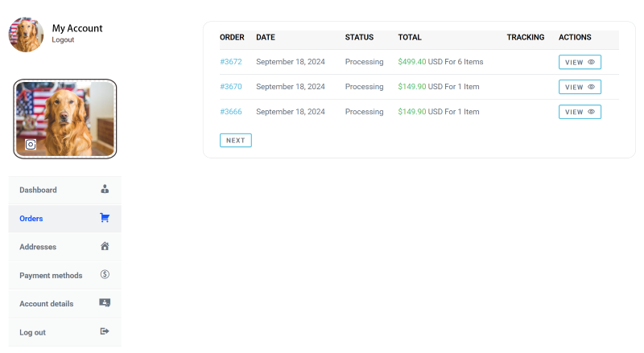
Task: Click the Payment methods dollar icon
Action: pos(105,274)
